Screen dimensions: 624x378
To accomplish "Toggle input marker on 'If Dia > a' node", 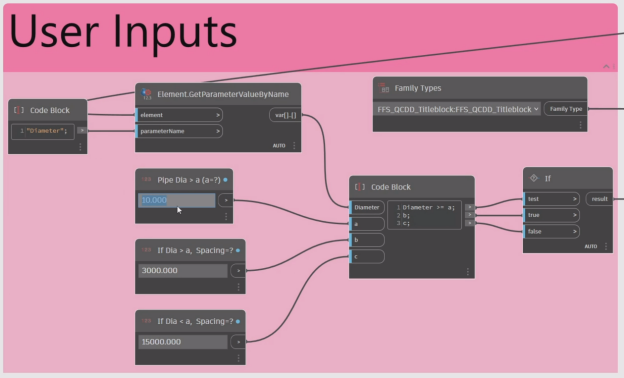I will click(x=238, y=250).
